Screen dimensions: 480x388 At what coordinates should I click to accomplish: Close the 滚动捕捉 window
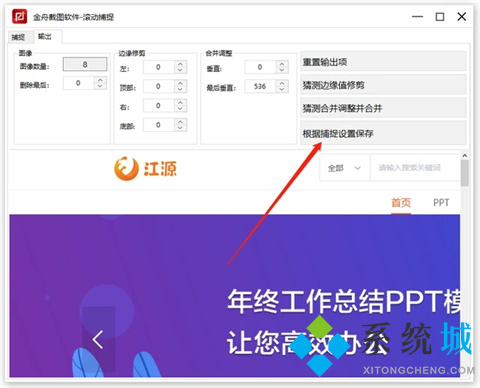[x=462, y=16]
